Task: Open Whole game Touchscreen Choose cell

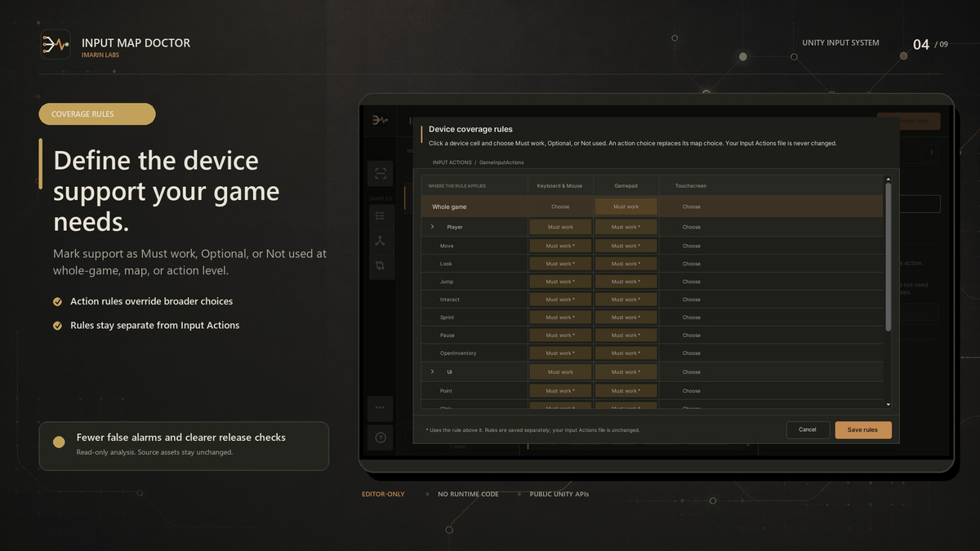Action: [692, 207]
